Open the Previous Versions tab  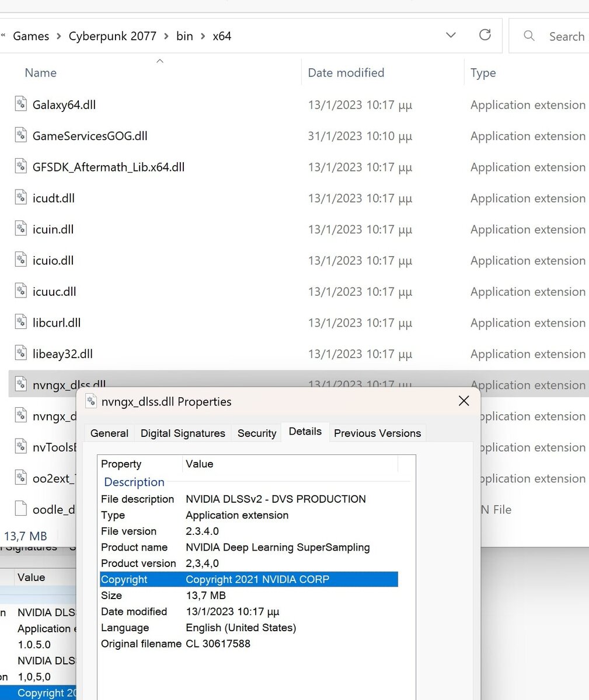coord(377,433)
